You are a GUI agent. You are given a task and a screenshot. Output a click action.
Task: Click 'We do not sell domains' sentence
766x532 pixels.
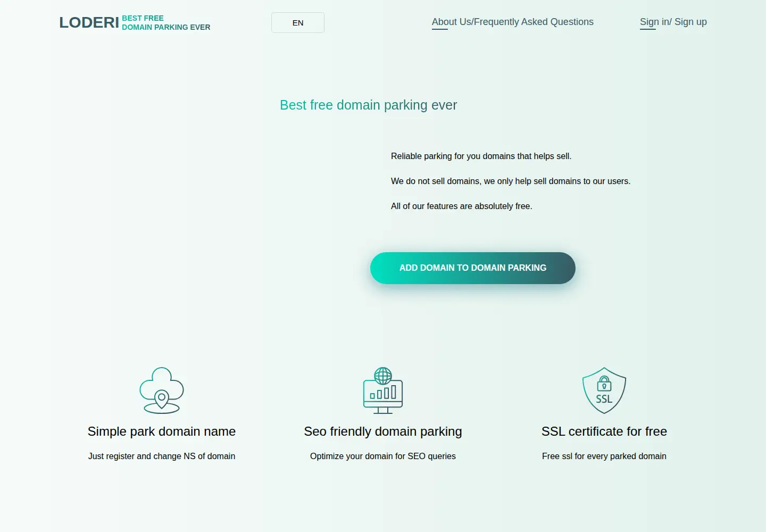[511, 181]
